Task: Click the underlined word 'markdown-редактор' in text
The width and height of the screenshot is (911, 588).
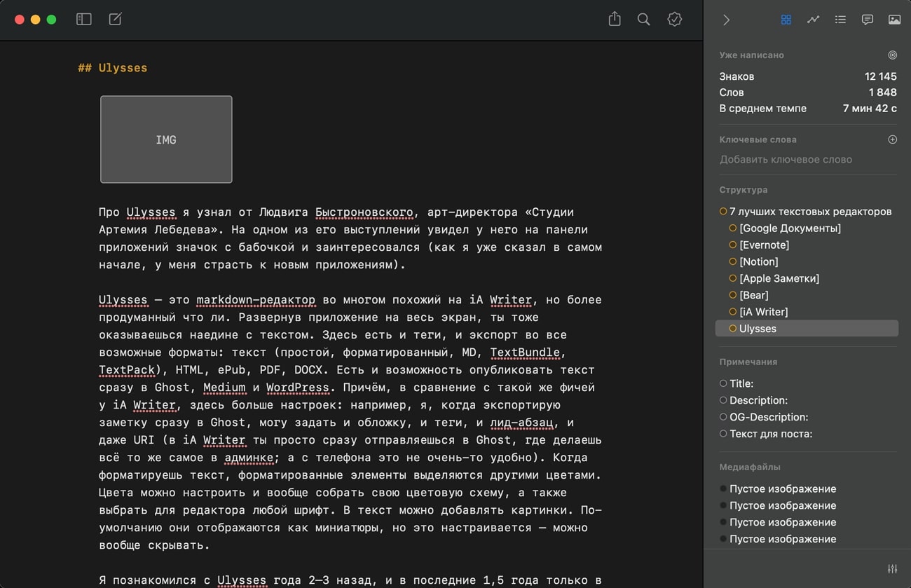Action: tap(256, 299)
